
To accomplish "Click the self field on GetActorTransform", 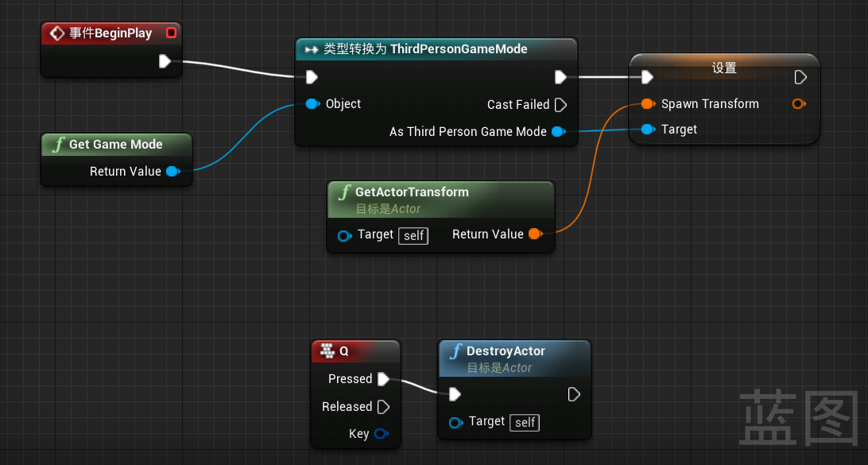I will pos(413,236).
